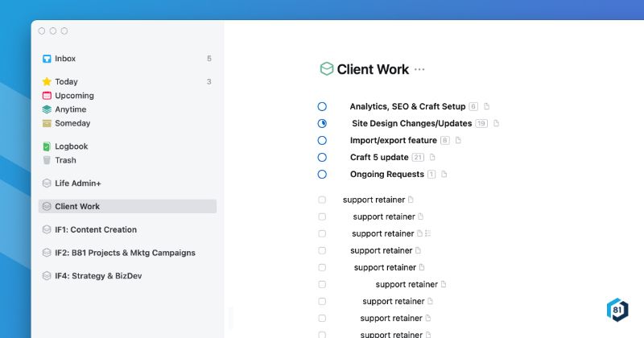Click the Upcoming calendar icon

(x=47, y=96)
